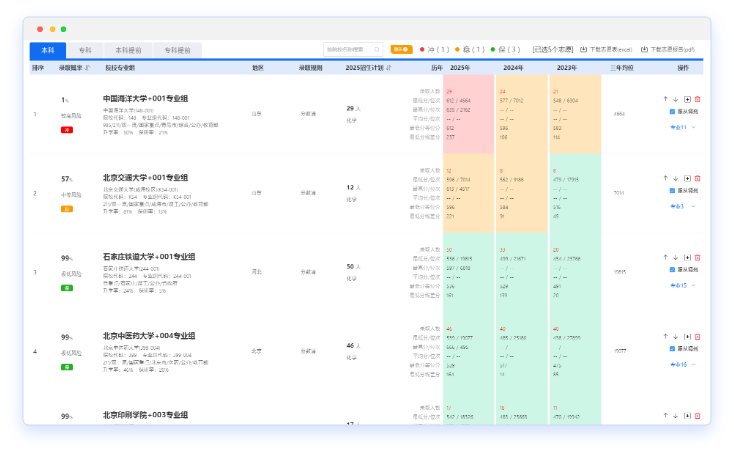Click the orange filter tag beside search
The height and width of the screenshot is (454, 734).
click(x=400, y=49)
